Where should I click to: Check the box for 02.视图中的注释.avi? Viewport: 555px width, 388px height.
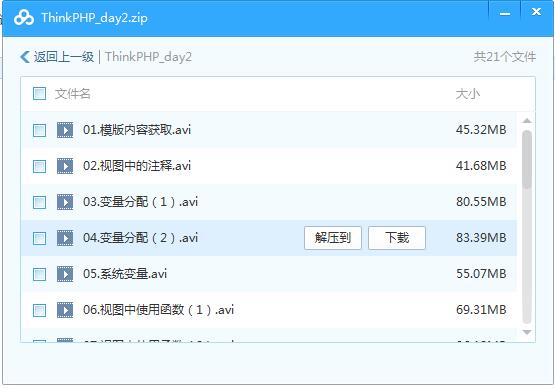pyautogui.click(x=39, y=166)
